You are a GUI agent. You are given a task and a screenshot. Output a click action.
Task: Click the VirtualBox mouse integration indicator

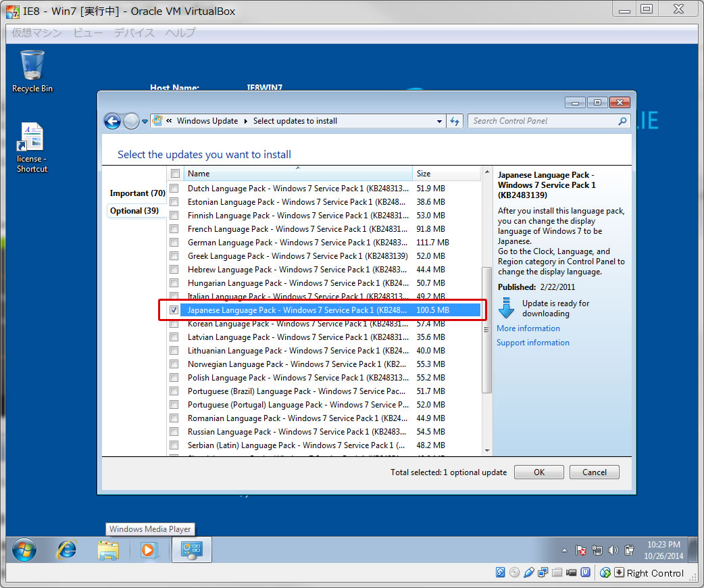click(605, 572)
